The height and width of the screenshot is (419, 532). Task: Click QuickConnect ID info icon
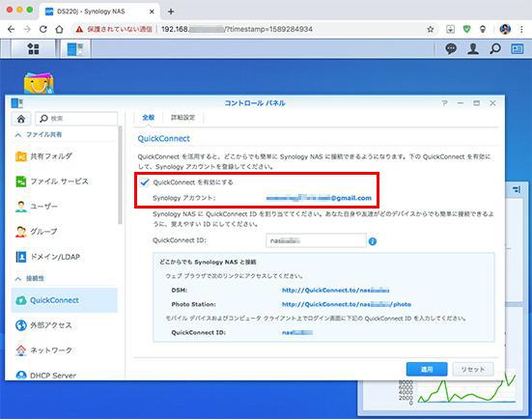[x=372, y=241]
